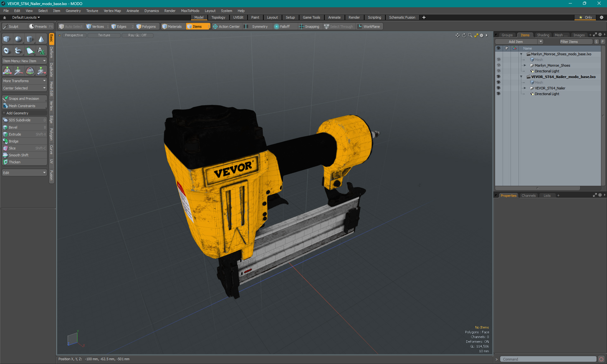607x364 pixels.
Task: Open the Vertex Map menu
Action: tap(112, 11)
